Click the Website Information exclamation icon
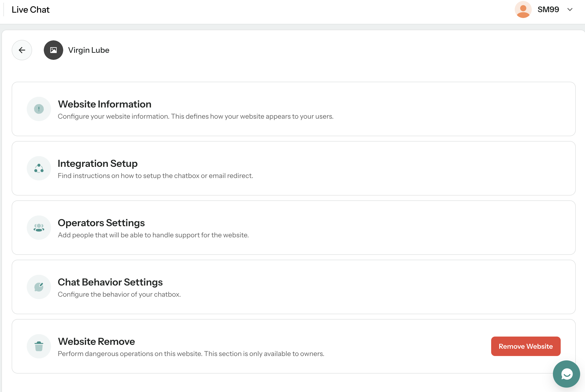The width and height of the screenshot is (585, 392). tap(39, 109)
